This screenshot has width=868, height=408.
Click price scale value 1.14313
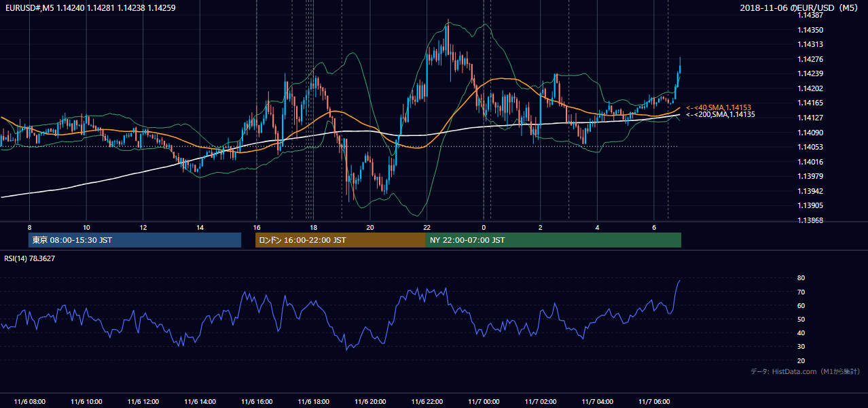(x=810, y=45)
